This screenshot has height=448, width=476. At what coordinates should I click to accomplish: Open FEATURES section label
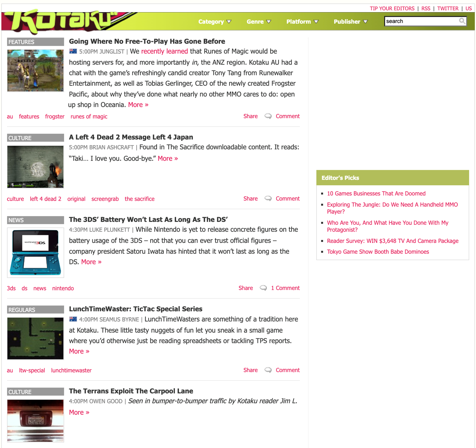(x=35, y=42)
